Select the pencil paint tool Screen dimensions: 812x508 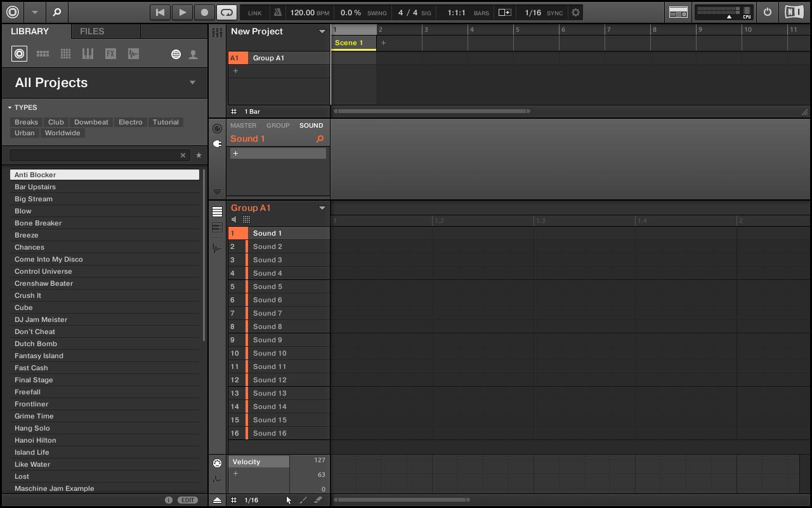[x=303, y=500]
